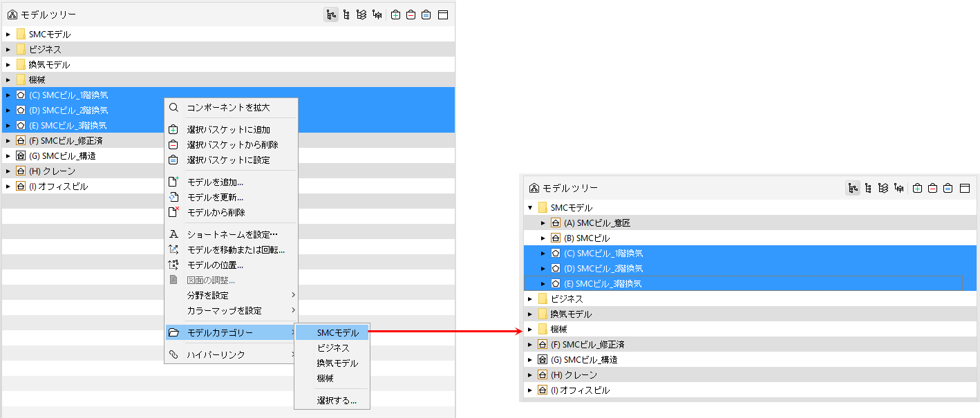
Task: Select (C) SMCビル_1階換気 row in left tree
Action: tap(228, 95)
